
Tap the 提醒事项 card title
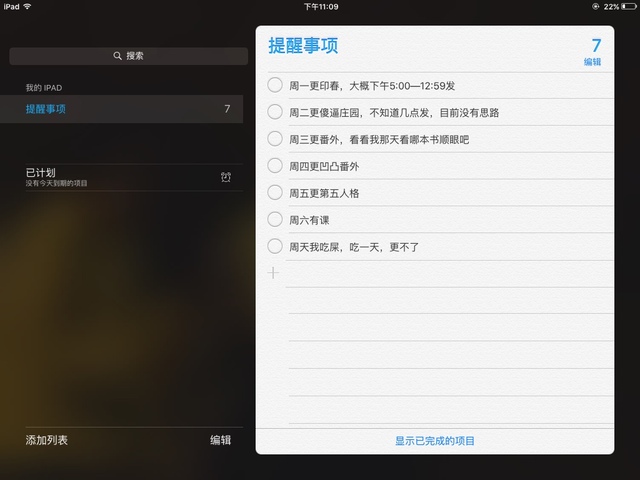point(303,45)
